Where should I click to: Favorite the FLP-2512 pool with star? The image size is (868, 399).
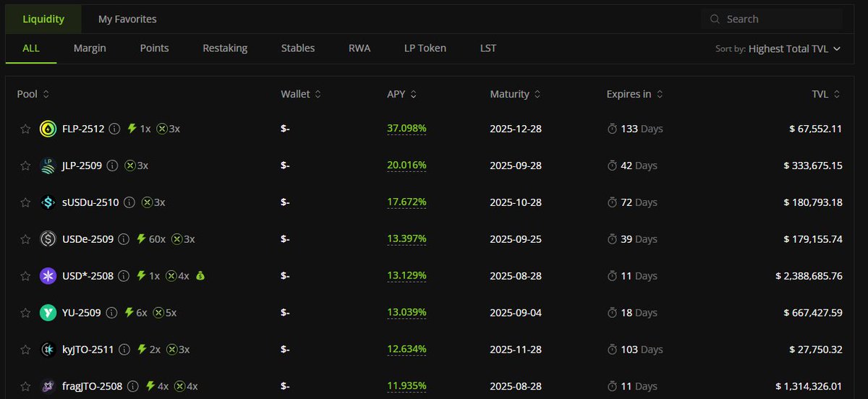[x=25, y=129]
